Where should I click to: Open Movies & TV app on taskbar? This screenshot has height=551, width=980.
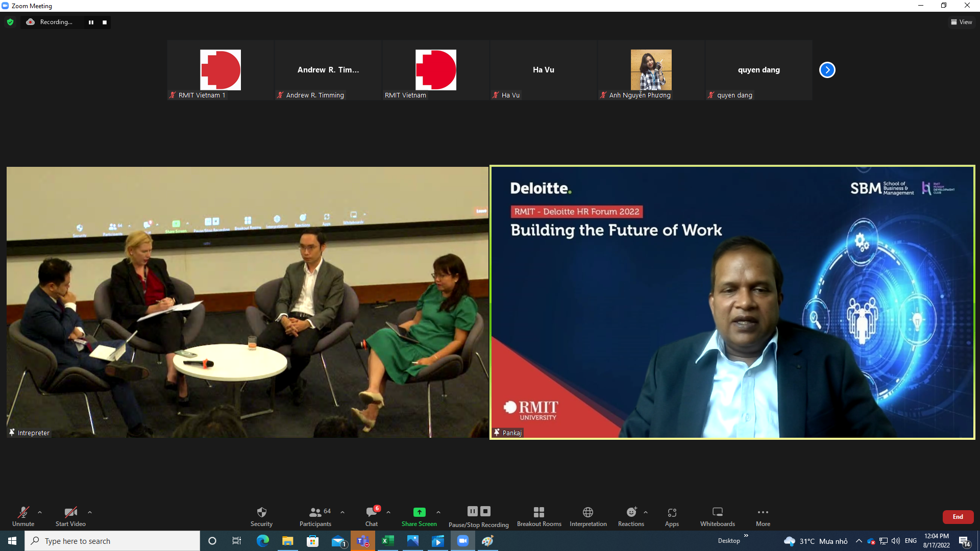(x=437, y=541)
